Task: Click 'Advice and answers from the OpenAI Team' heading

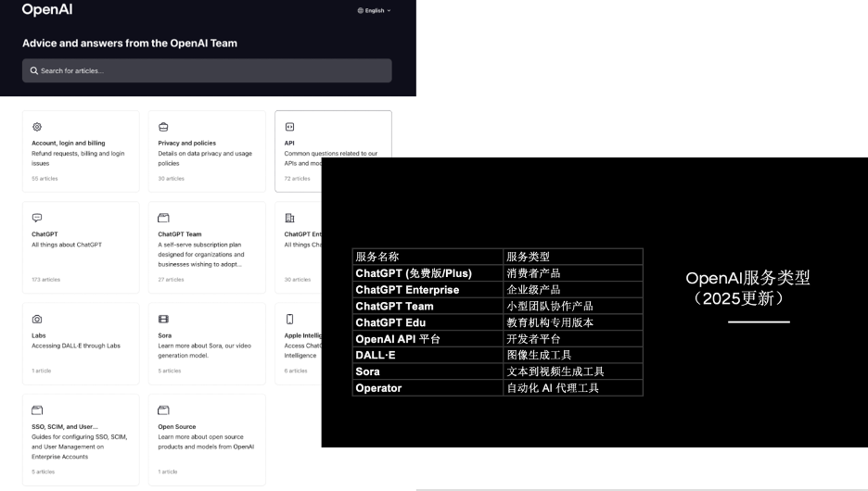Action: pyautogui.click(x=130, y=44)
